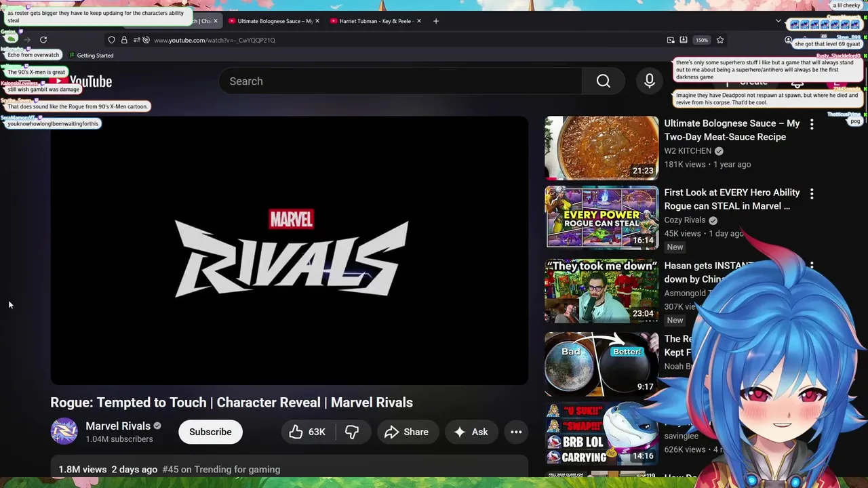Screen dimensions: 868x488
Task: Click the Subscribe button
Action: tap(210, 432)
